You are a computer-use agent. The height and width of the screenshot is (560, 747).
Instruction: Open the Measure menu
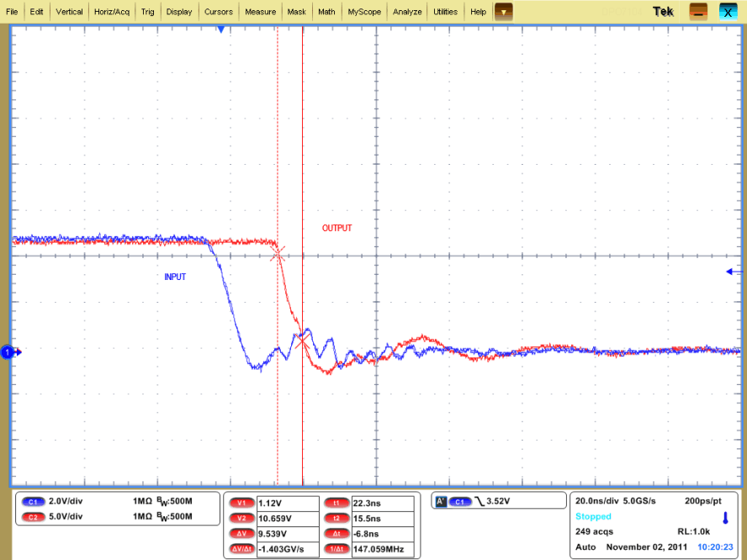(x=260, y=12)
